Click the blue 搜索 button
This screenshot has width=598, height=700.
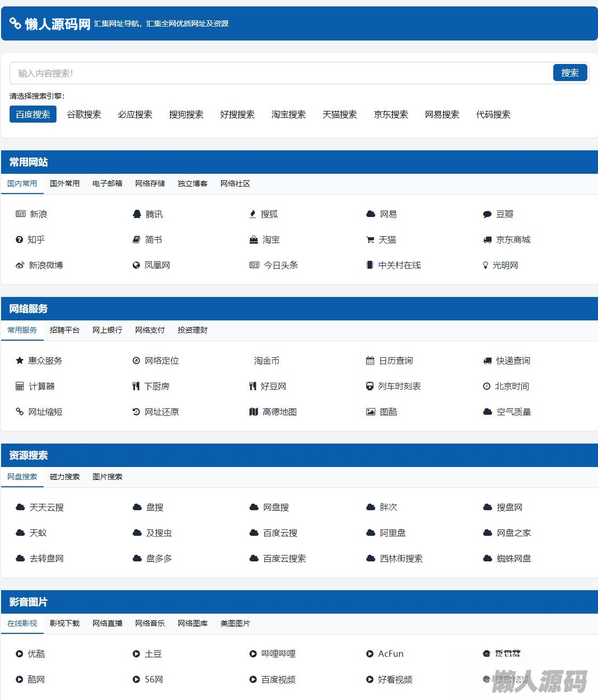pyautogui.click(x=570, y=73)
